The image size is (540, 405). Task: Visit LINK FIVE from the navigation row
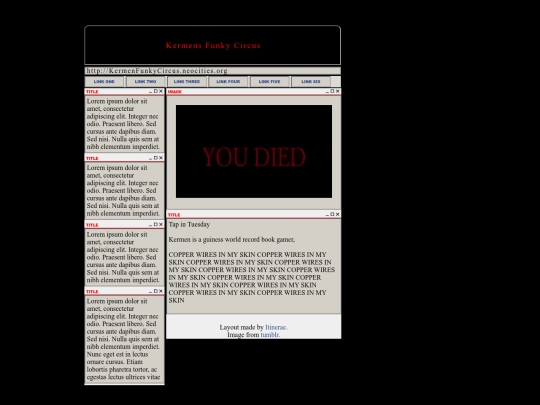point(269,82)
